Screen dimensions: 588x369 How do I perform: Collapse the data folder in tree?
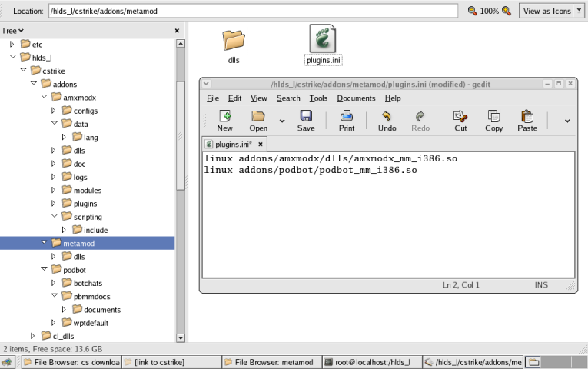pos(55,123)
